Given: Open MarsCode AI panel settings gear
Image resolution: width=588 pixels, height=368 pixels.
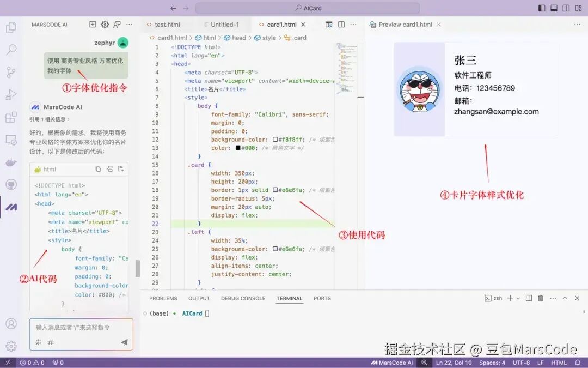Looking at the screenshot, I should point(105,25).
